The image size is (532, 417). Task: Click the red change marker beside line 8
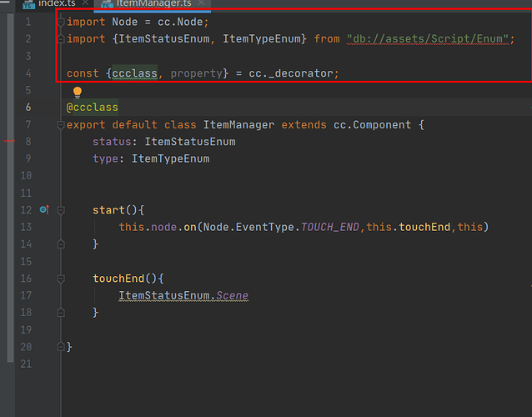coord(9,141)
